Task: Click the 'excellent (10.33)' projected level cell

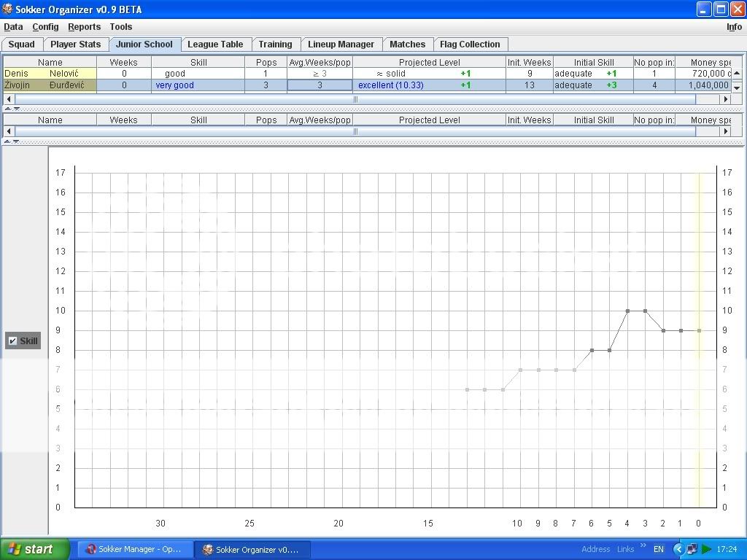Action: point(429,85)
